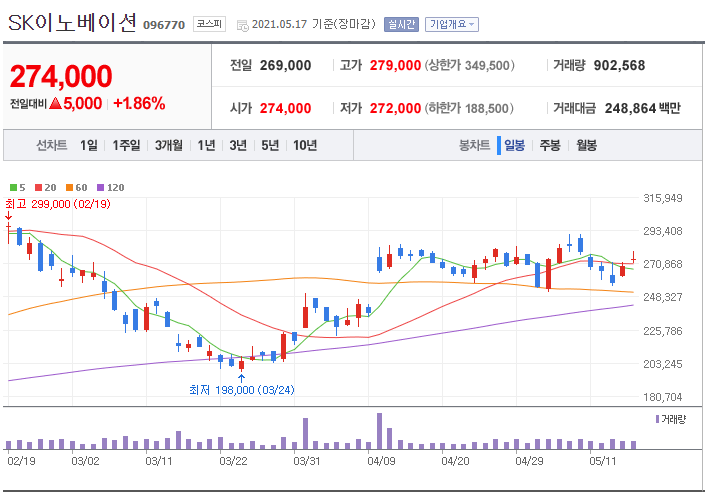Click the current price 274,000
This screenshot has height=492, width=705.
pos(61,76)
